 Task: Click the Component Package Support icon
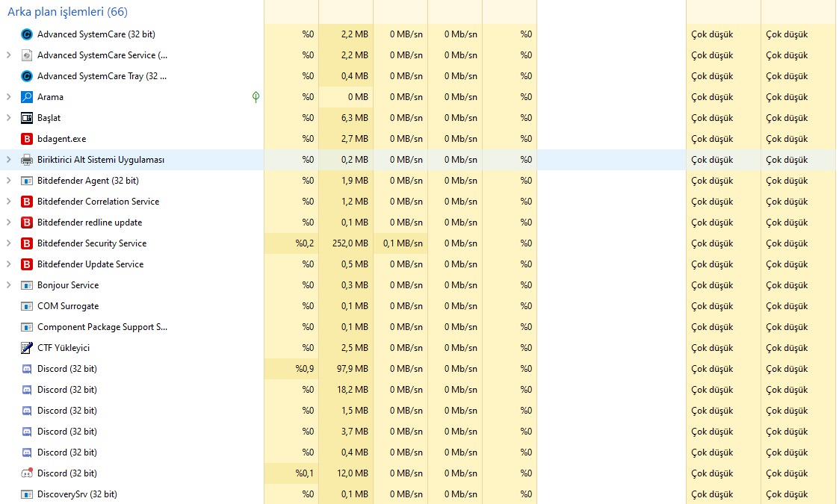27,327
